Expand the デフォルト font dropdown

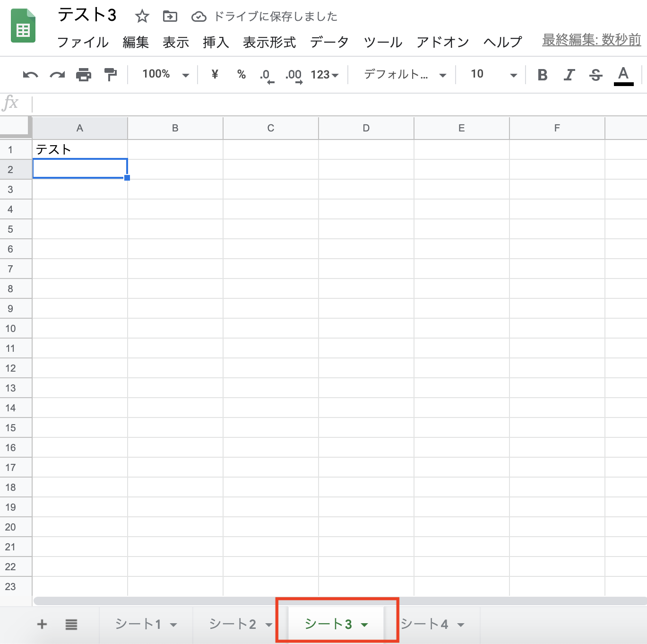pyautogui.click(x=405, y=74)
